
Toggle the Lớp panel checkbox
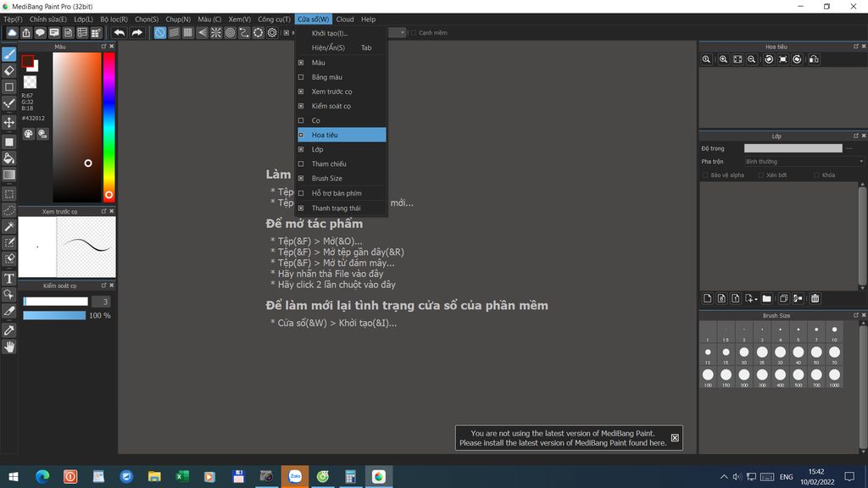coord(301,149)
